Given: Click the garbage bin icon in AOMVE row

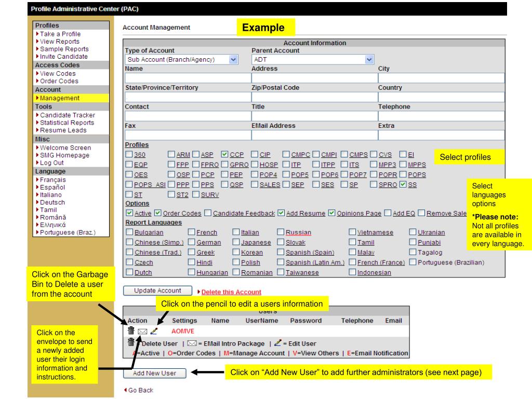Looking at the screenshot, I should (131, 330).
